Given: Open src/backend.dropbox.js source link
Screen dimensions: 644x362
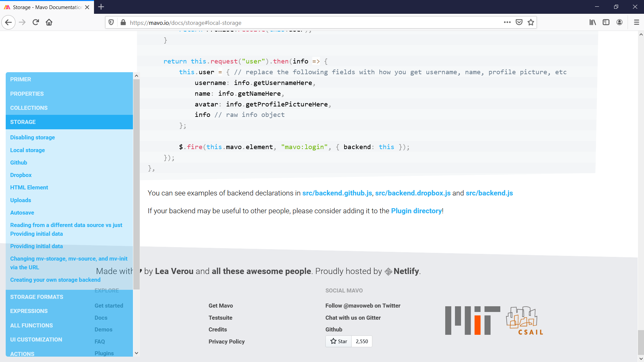Looking at the screenshot, I should click(x=413, y=193).
